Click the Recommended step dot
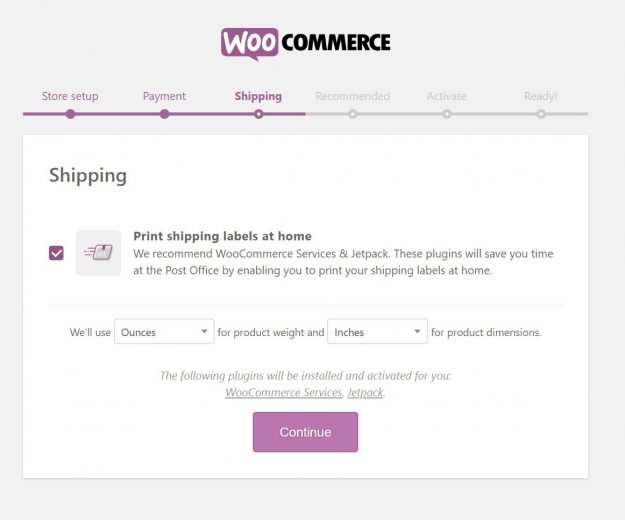The width and height of the screenshot is (625, 520). pos(353,114)
